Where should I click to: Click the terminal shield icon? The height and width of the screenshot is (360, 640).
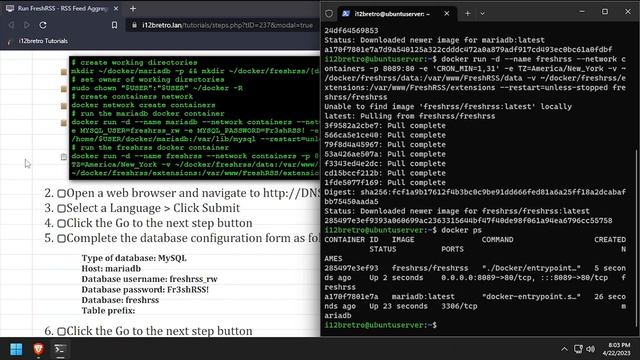329,13
